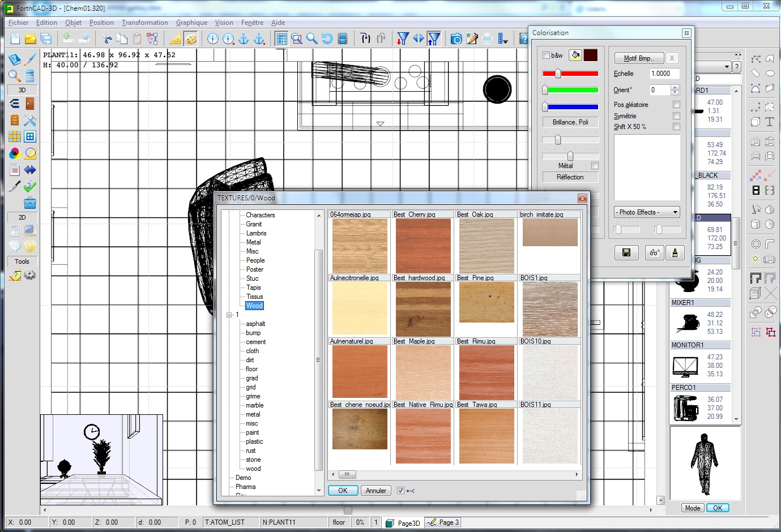Select the color palette toolbar icon
This screenshot has width=781, height=532.
tap(191, 38)
